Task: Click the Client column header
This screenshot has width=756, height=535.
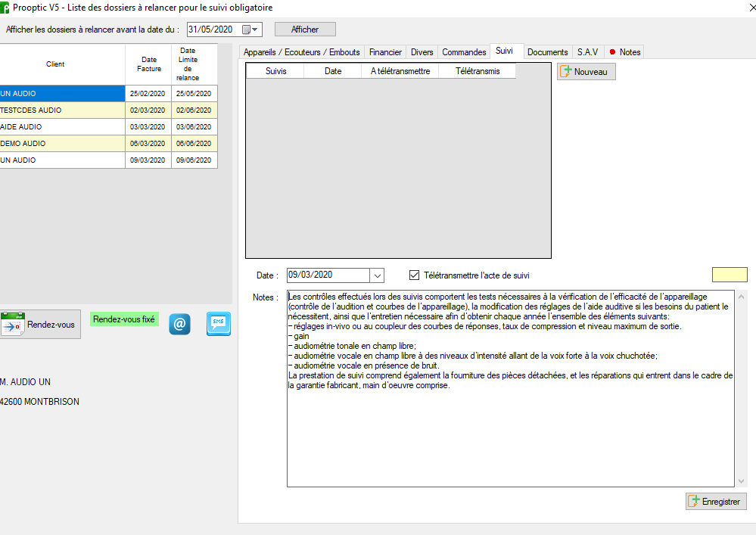Action: [x=62, y=64]
